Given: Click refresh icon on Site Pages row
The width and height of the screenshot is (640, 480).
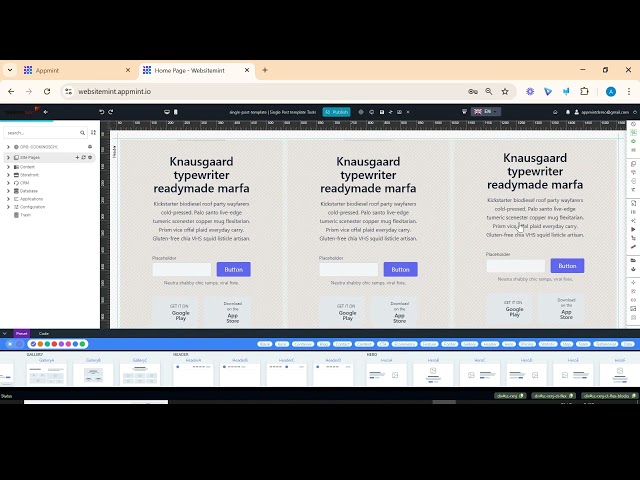Looking at the screenshot, I should 84,157.
